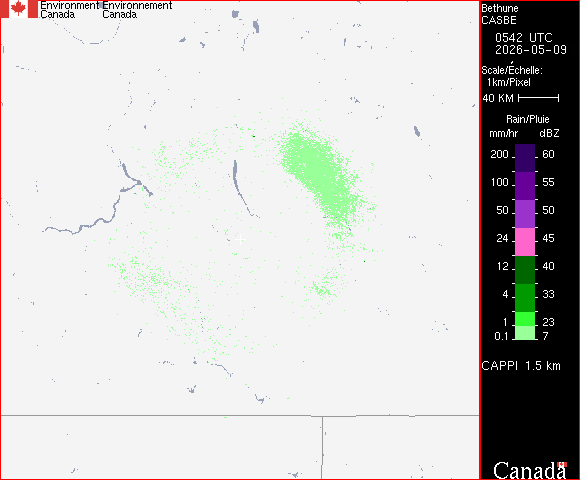
Task: Click the Environment Canada English text
Action: click(69, 10)
